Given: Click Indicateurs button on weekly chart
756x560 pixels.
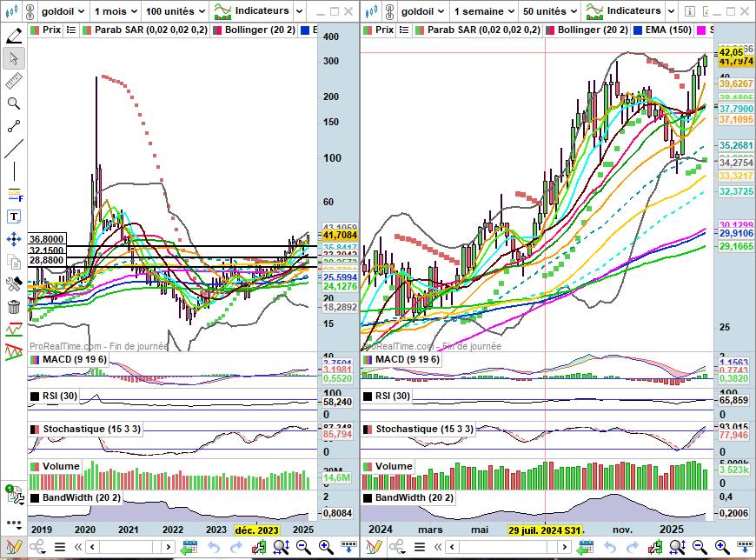Looking at the screenshot, I should [624, 11].
